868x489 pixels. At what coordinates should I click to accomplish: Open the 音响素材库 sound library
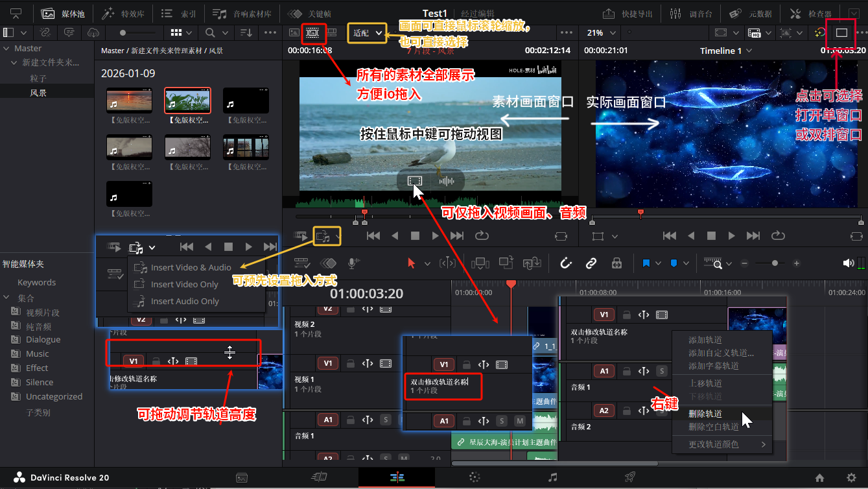click(243, 13)
